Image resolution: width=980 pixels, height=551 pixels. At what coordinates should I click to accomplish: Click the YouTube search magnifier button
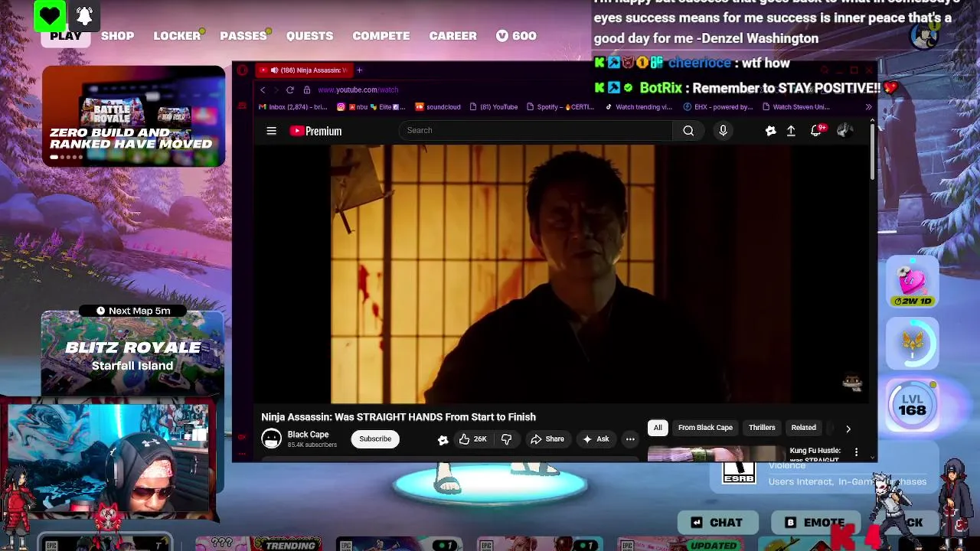click(688, 131)
